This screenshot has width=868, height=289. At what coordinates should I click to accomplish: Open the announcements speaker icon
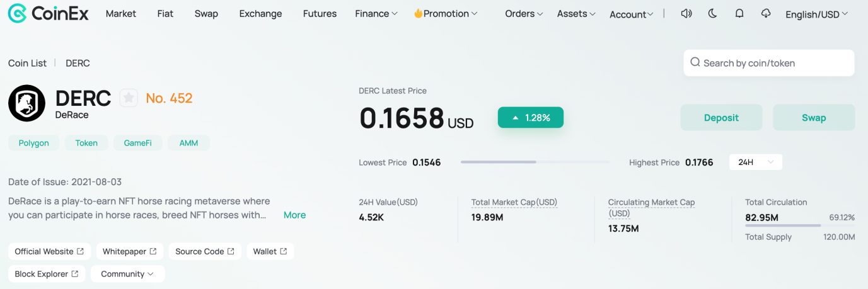point(686,13)
